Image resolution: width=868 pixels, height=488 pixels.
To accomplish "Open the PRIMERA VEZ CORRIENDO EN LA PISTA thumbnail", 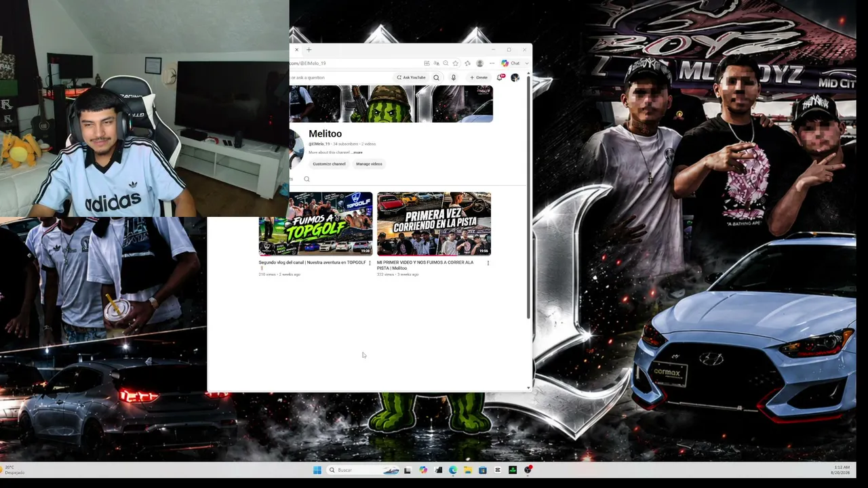I will tap(434, 224).
